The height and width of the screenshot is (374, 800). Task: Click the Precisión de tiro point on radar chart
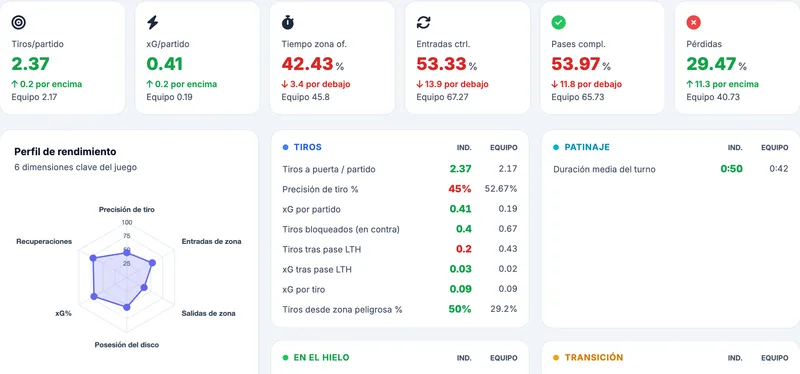pos(127,253)
